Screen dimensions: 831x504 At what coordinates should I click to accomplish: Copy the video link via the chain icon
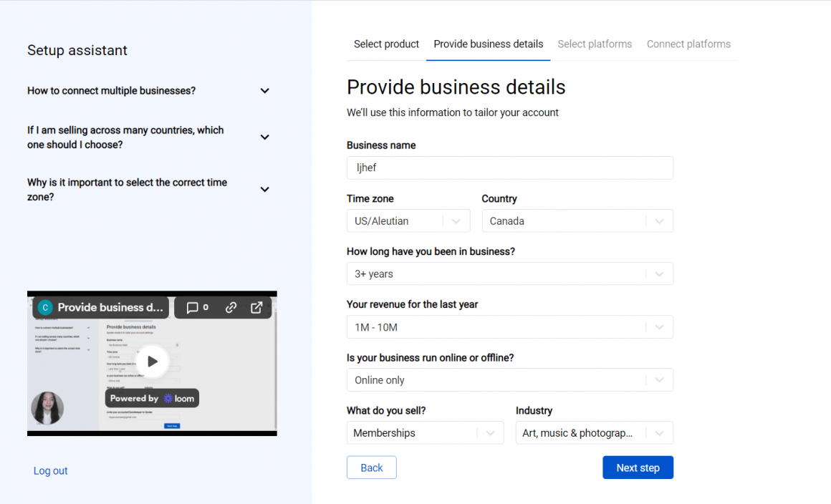click(x=231, y=307)
